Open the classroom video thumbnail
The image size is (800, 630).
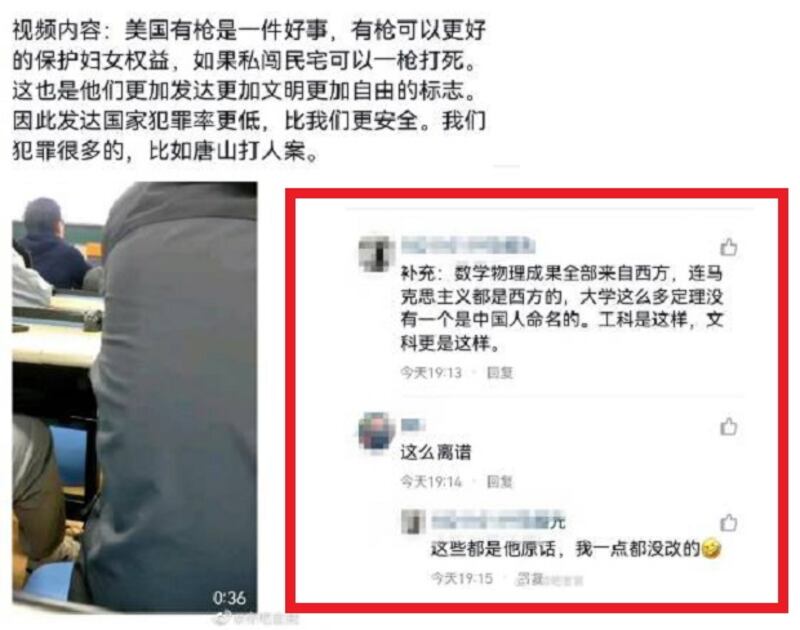coord(135,397)
